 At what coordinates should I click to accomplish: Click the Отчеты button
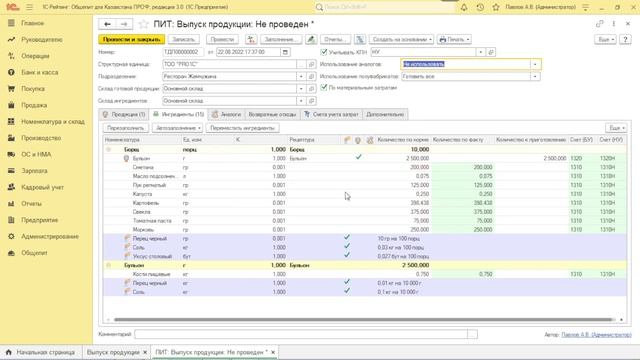click(x=335, y=39)
